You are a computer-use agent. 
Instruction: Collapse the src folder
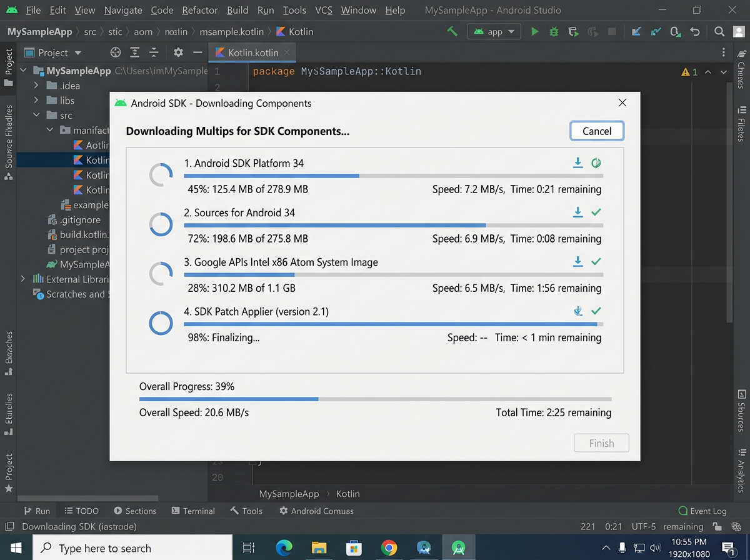click(36, 116)
